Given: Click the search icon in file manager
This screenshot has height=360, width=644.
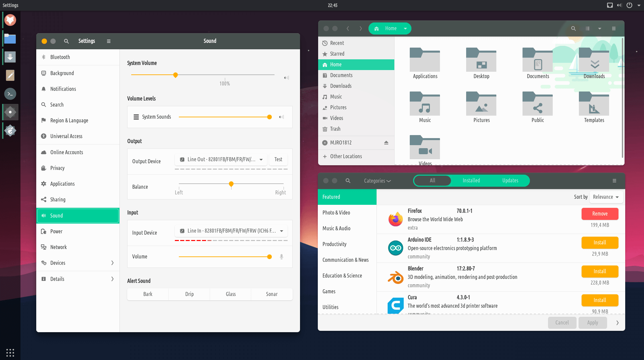Looking at the screenshot, I should [x=573, y=28].
